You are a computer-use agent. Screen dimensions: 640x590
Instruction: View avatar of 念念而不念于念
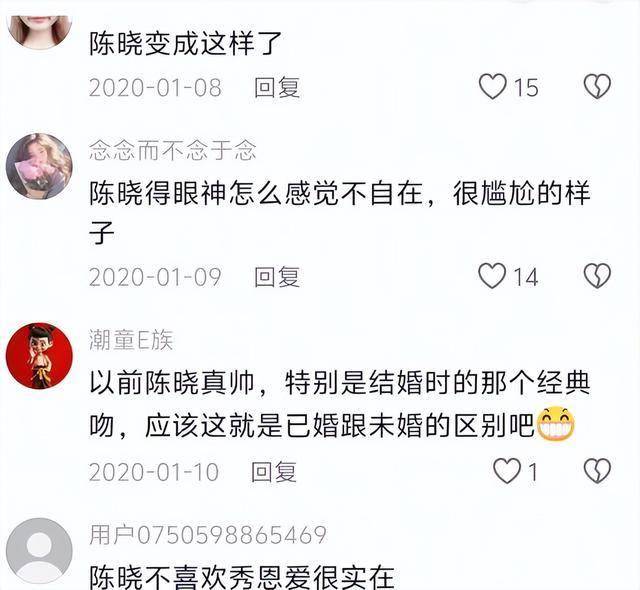click(x=39, y=166)
